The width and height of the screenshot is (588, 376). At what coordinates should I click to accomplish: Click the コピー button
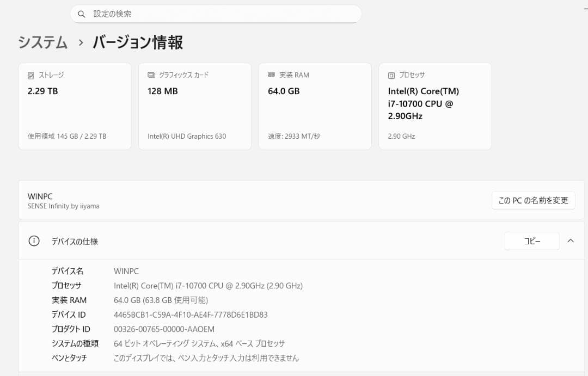[x=531, y=241]
